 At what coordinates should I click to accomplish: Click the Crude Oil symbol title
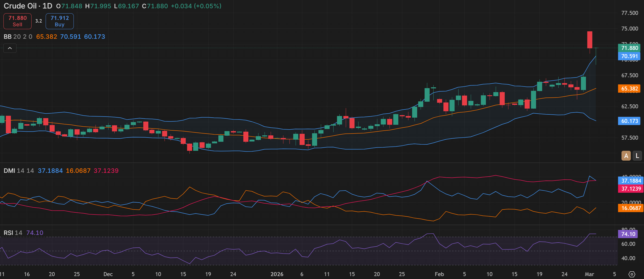[20, 6]
